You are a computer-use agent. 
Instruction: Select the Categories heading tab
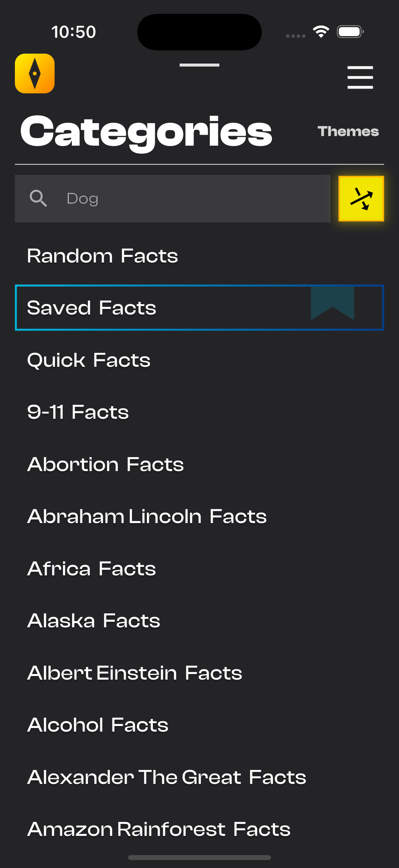[146, 131]
